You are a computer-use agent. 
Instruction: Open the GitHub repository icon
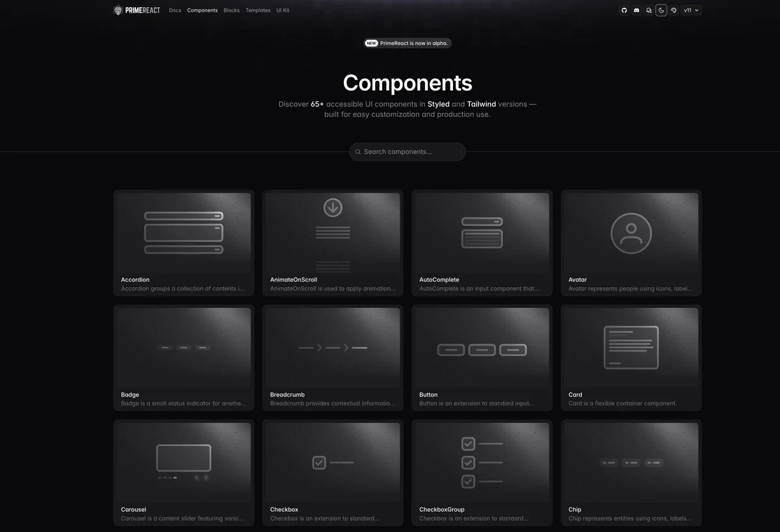click(x=624, y=10)
